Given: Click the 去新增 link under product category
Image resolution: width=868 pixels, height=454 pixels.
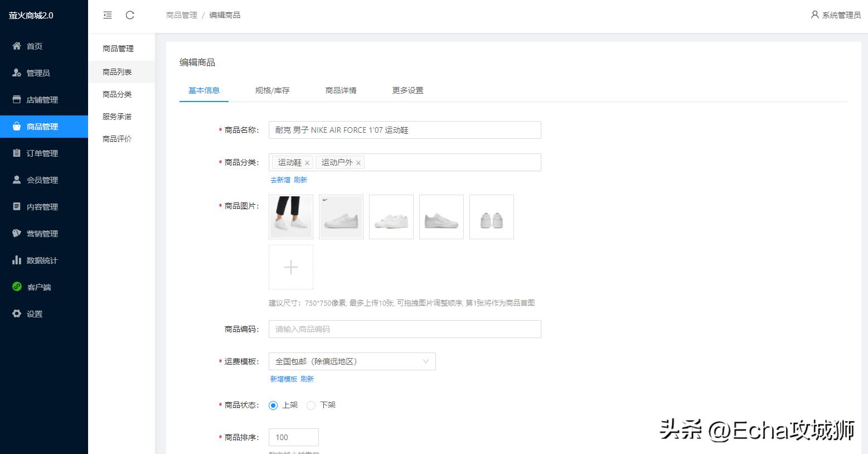Looking at the screenshot, I should 279,180.
